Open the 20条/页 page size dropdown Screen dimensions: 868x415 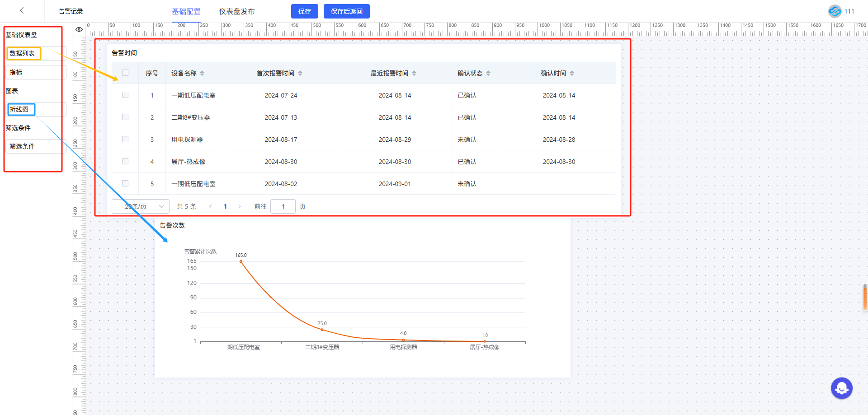click(x=141, y=206)
